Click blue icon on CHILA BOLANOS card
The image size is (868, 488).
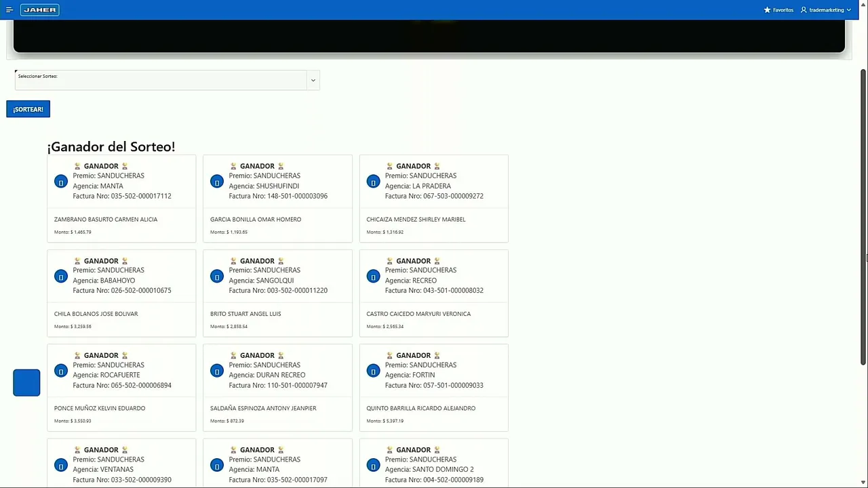(61, 276)
